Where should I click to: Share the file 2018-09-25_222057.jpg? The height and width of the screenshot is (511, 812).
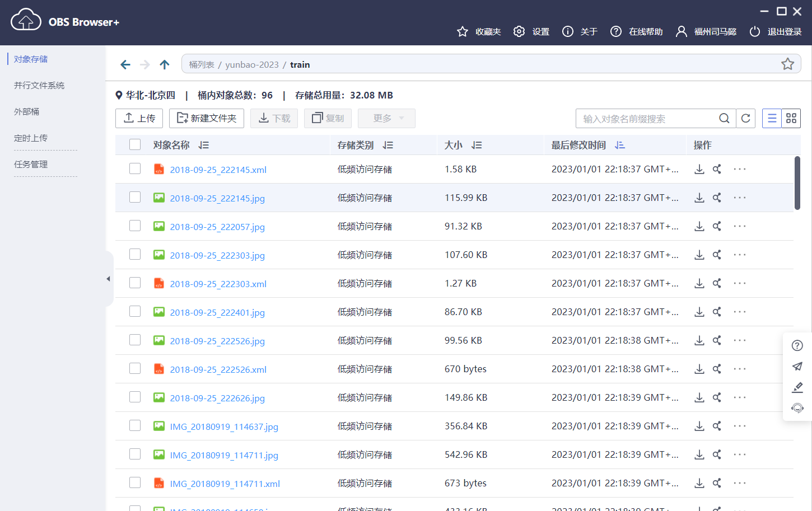(x=717, y=226)
